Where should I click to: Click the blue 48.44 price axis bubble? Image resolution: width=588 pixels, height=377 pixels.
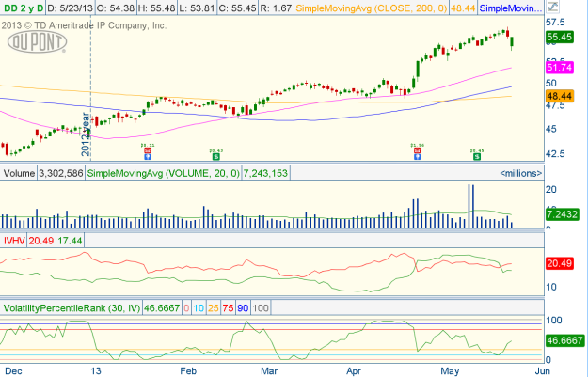[x=559, y=97]
